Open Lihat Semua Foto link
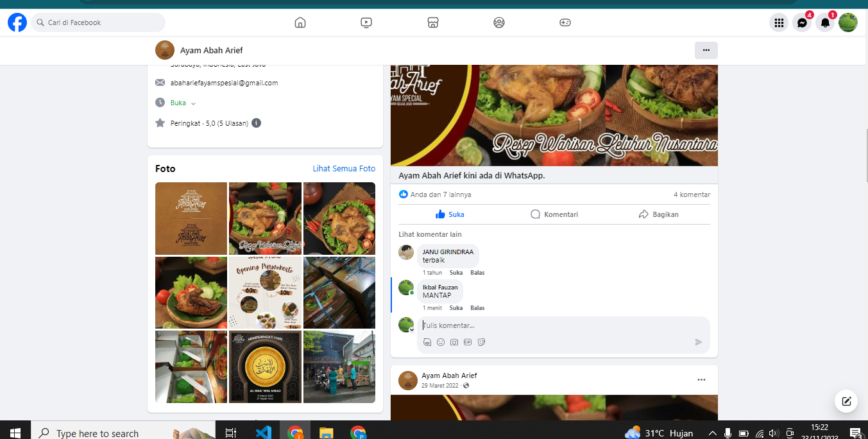868x439 pixels. [344, 169]
